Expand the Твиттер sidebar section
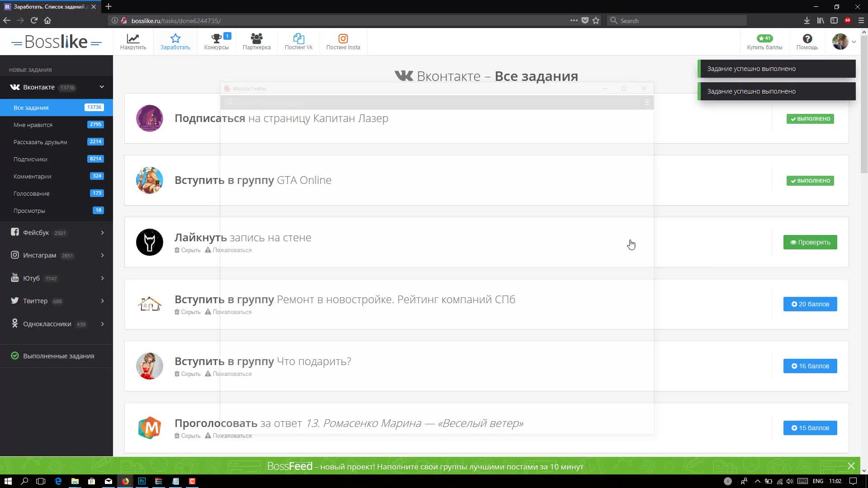This screenshot has width=868, height=488. click(57, 301)
